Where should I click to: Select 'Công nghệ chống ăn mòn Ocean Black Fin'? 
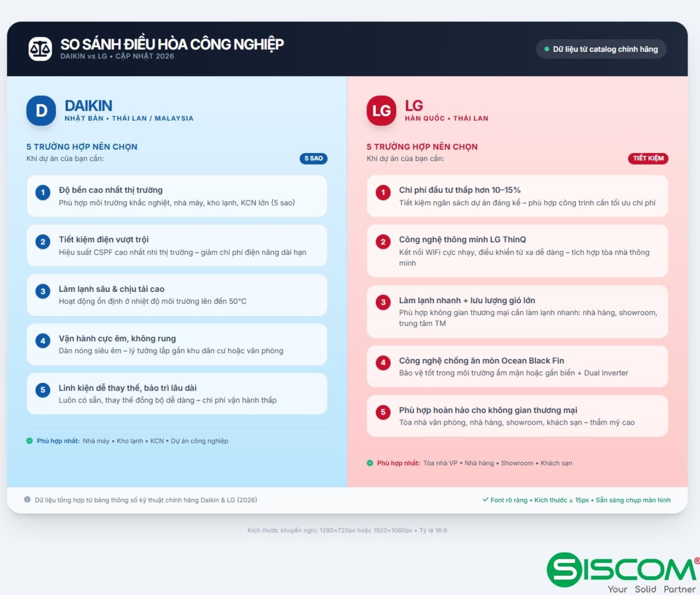pos(482,361)
